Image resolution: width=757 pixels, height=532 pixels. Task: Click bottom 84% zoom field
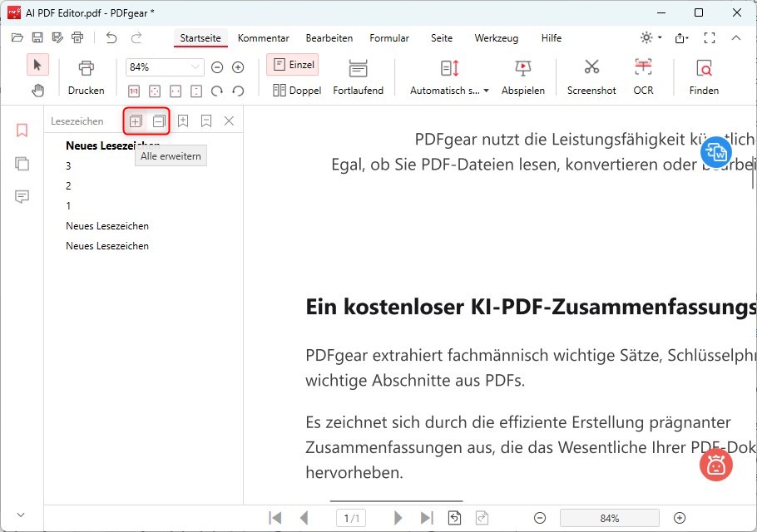pos(609,518)
